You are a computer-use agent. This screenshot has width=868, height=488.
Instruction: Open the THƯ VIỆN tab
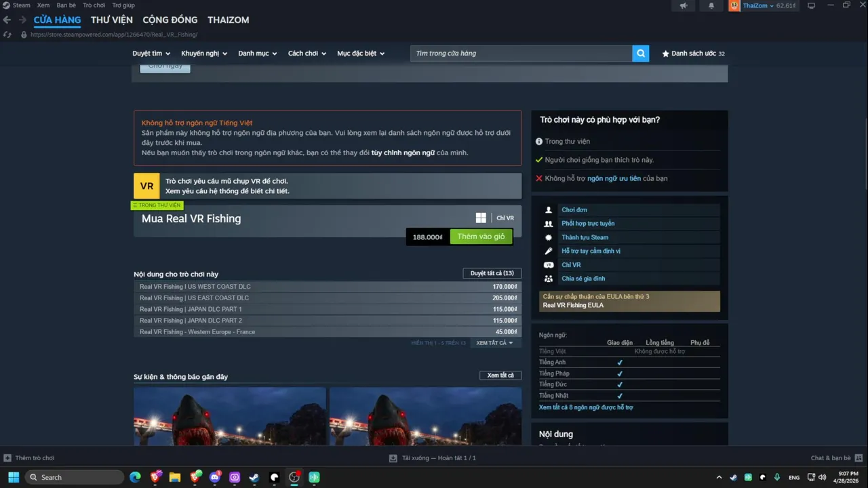click(112, 20)
